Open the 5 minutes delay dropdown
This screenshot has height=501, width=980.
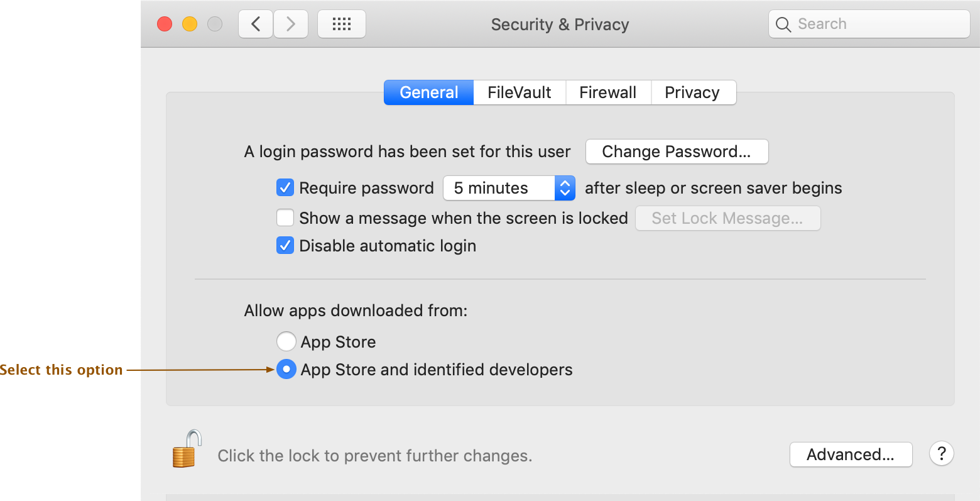[509, 188]
